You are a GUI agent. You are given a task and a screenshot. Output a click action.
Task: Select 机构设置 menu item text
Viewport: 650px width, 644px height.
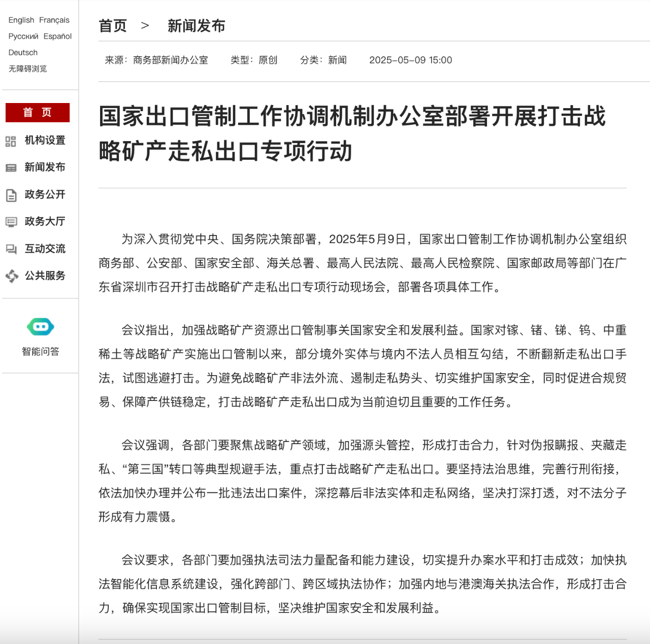tap(45, 141)
